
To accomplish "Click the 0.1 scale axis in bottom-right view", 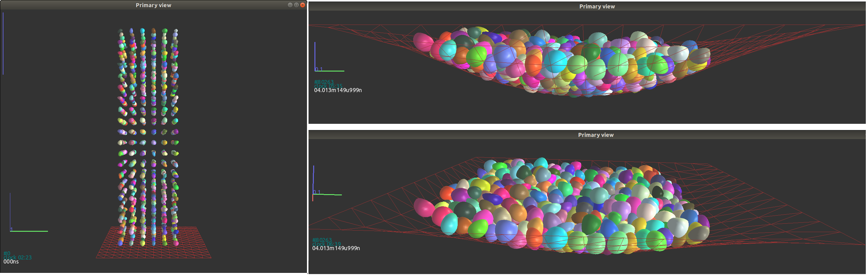I will (327, 194).
